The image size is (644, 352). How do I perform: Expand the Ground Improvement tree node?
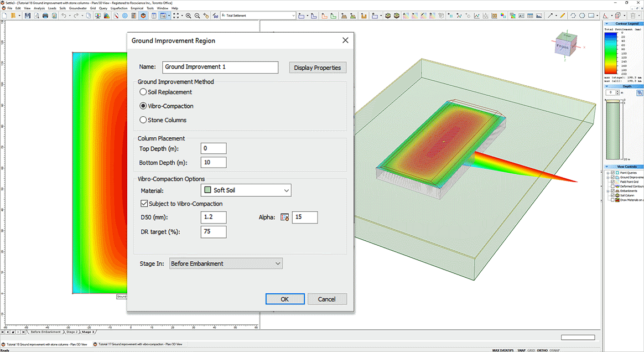click(608, 178)
